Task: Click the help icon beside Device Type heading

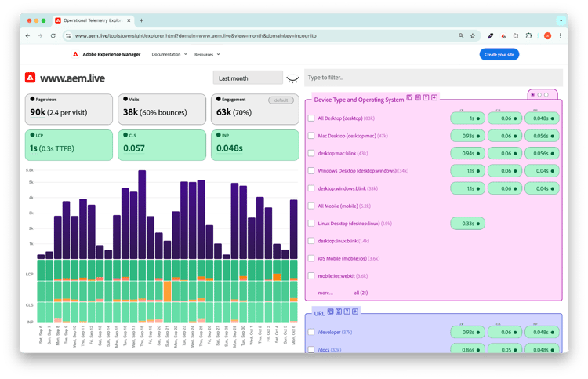Action: click(x=426, y=97)
